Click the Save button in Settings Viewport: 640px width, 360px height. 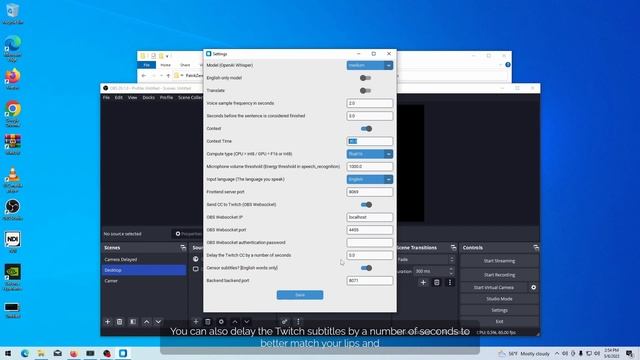point(300,295)
